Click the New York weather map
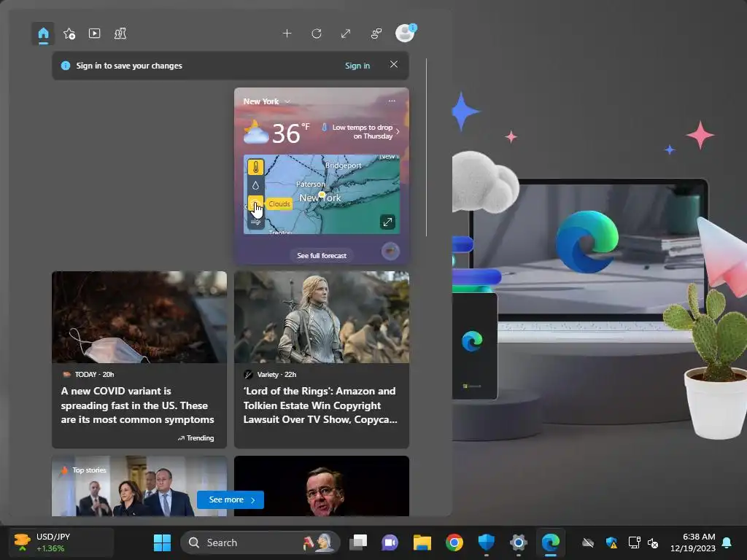 pos(322,194)
